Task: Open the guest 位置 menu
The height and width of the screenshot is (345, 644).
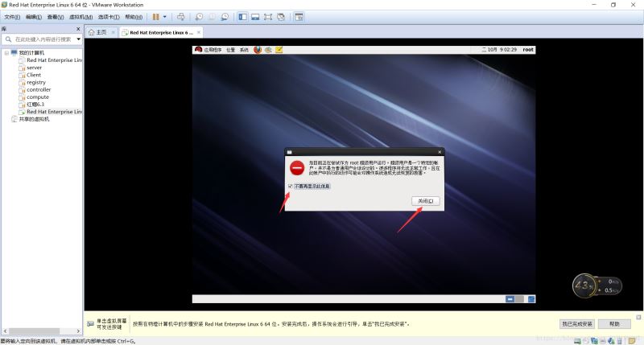Action: pos(231,50)
